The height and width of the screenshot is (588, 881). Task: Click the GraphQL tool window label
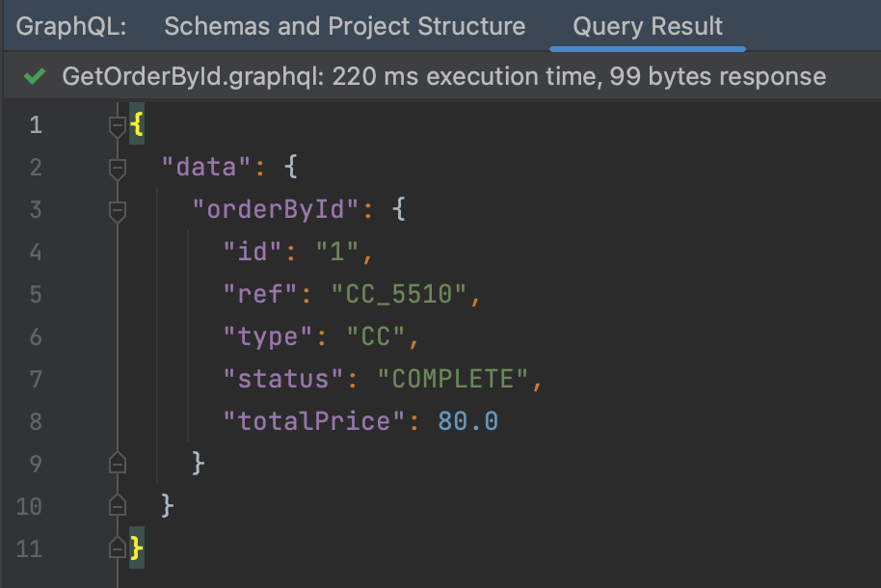[72, 26]
